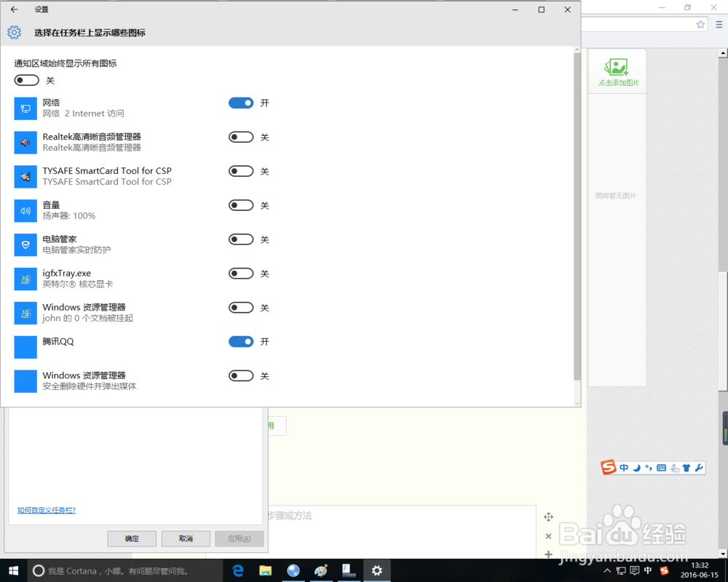Open the Paint app on the taskbar
Image resolution: width=728 pixels, height=582 pixels.
click(x=320, y=570)
